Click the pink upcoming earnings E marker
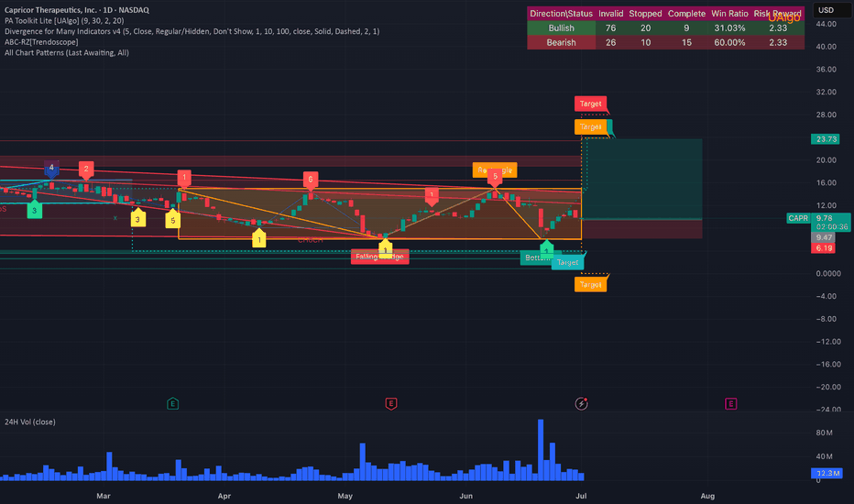854x504 pixels. [731, 404]
